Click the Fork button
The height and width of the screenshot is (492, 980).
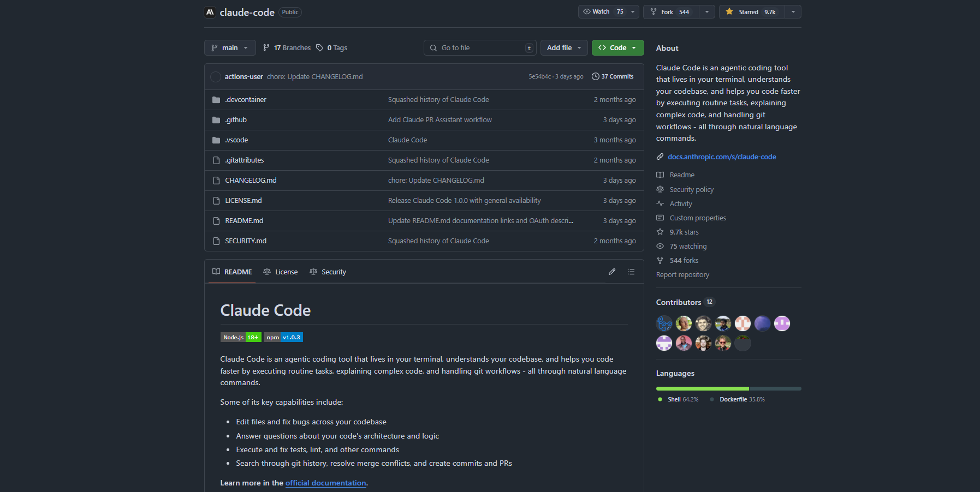click(671, 12)
